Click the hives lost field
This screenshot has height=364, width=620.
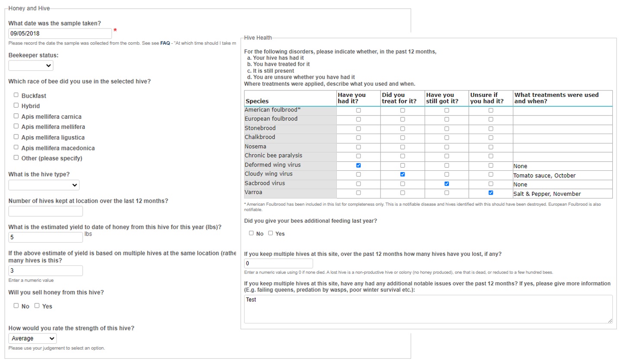278,263
